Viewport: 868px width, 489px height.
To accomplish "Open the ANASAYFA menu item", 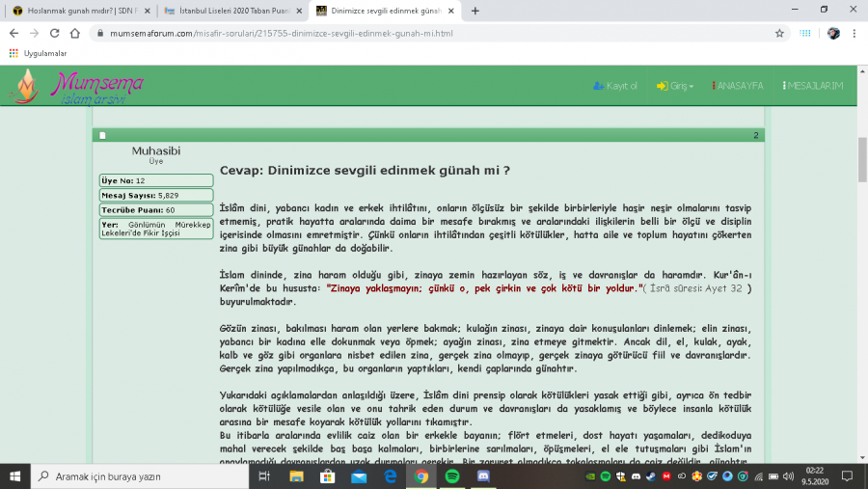I will pos(738,86).
